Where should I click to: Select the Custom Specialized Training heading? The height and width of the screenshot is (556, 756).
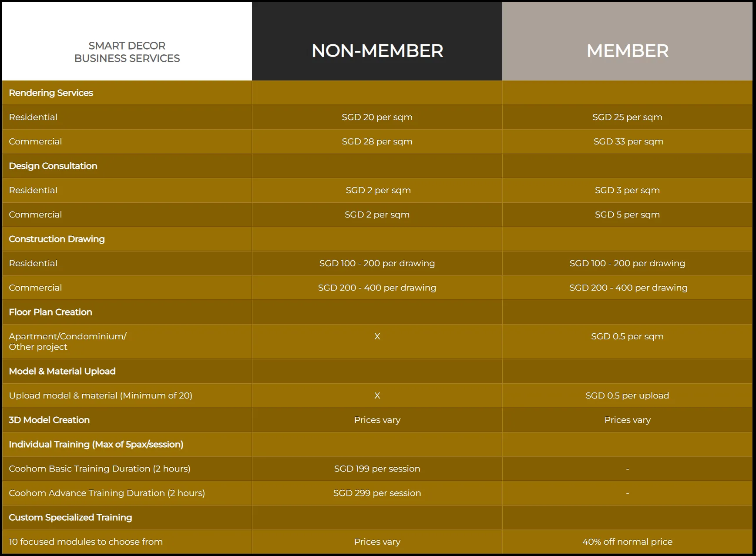[x=71, y=517]
